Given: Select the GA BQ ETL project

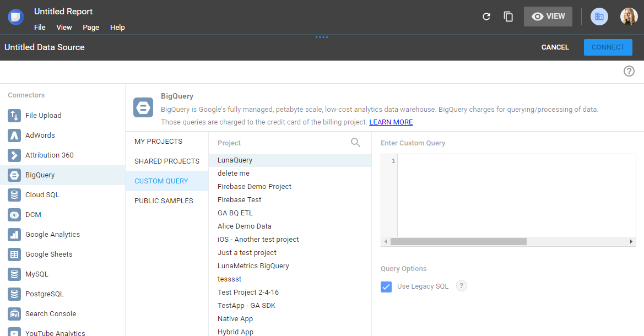Looking at the screenshot, I should (290, 213).
